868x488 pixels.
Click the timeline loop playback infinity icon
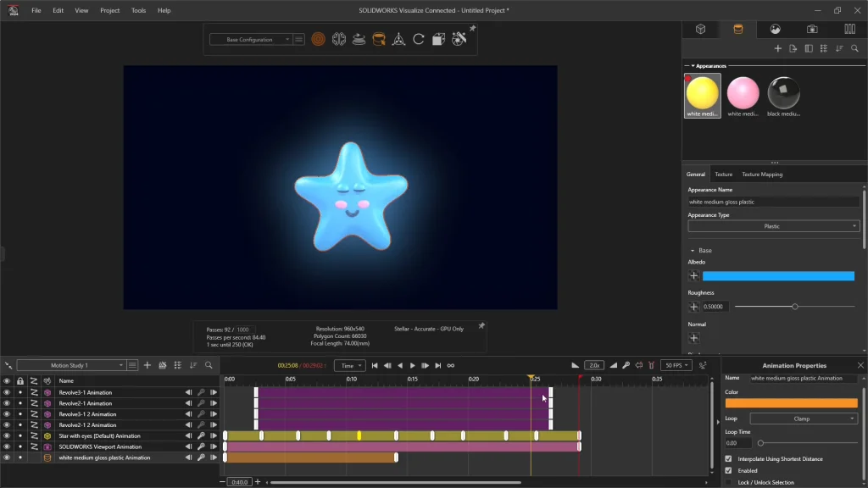451,365
